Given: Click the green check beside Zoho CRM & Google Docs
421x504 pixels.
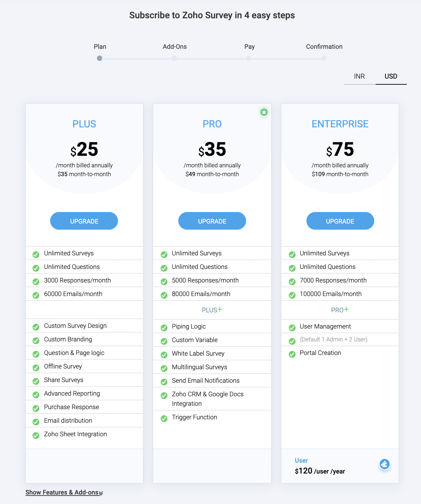Looking at the screenshot, I should (x=164, y=396).
